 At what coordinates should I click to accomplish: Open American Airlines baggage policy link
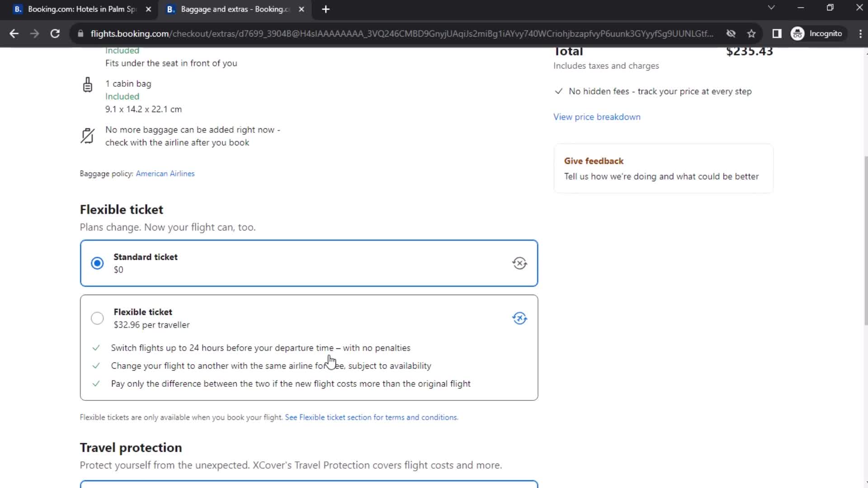[x=166, y=174]
